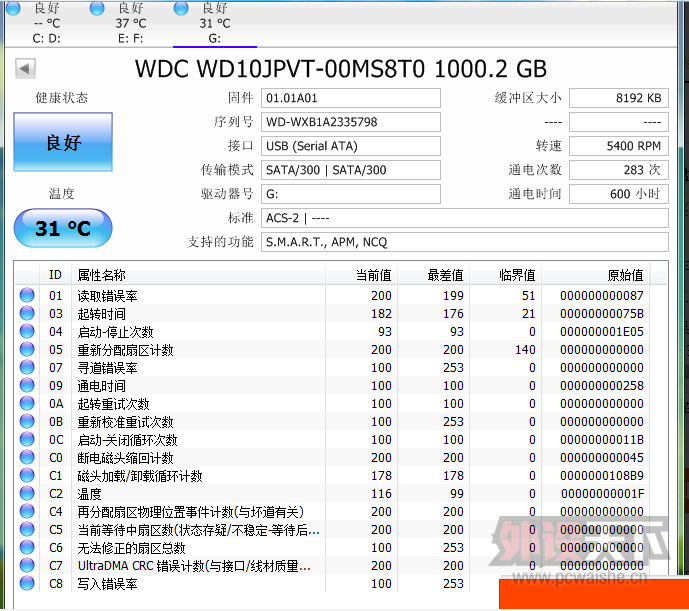Click the ID column header
The width and height of the screenshot is (689, 611).
pyautogui.click(x=56, y=275)
